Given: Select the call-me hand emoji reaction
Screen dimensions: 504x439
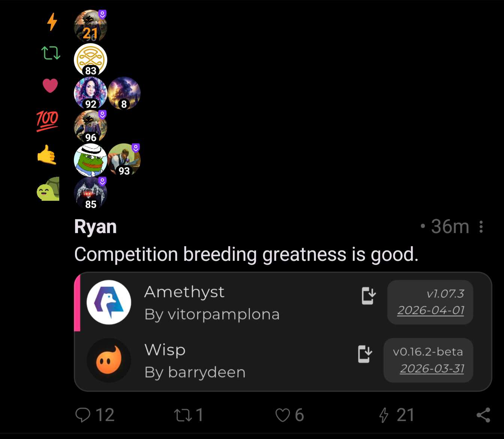Looking at the screenshot, I should click(x=47, y=155).
